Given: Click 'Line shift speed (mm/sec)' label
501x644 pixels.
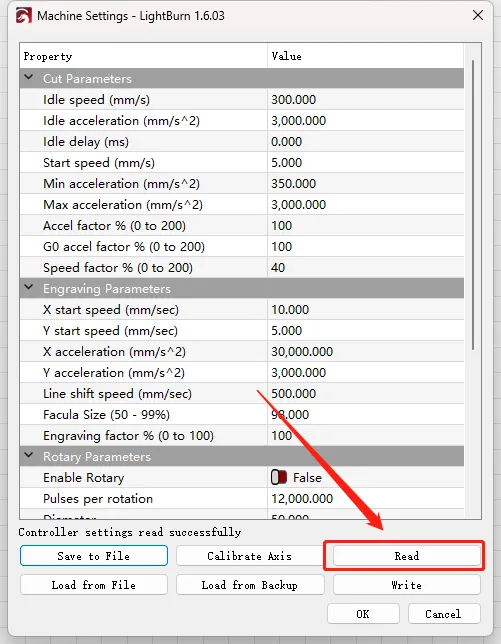Looking at the screenshot, I should click(117, 393).
